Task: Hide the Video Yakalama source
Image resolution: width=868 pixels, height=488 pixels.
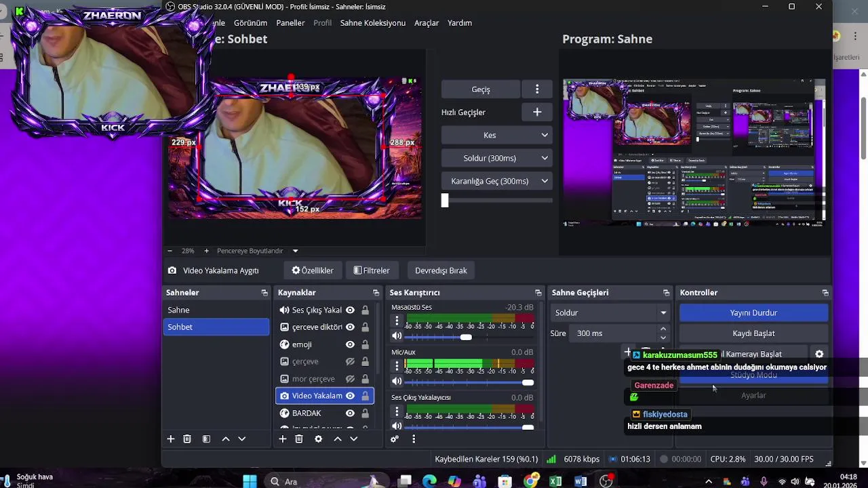Action: (350, 396)
